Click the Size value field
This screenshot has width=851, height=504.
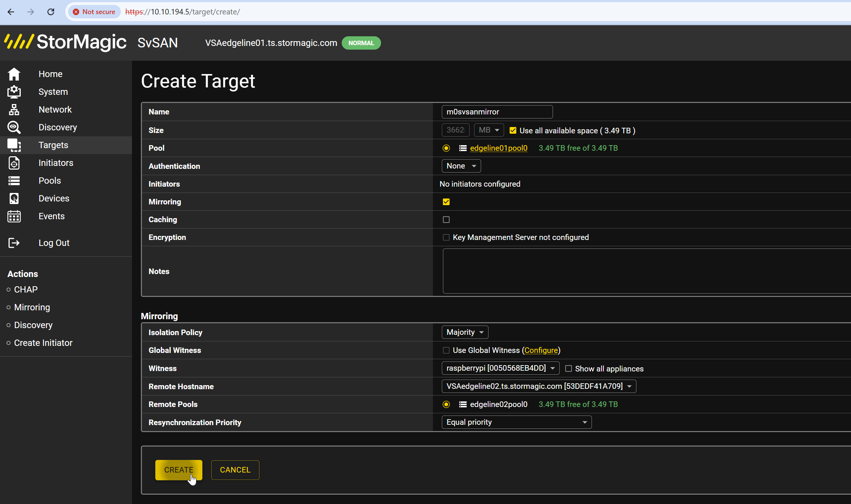click(x=456, y=130)
